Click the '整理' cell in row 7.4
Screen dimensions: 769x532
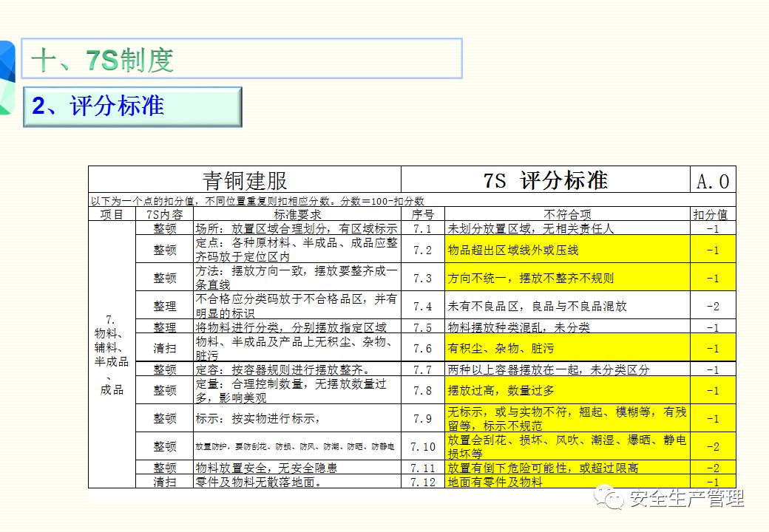coord(164,306)
